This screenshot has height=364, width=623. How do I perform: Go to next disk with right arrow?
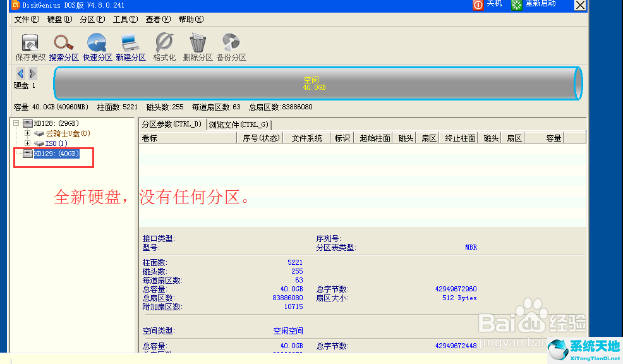(x=32, y=73)
